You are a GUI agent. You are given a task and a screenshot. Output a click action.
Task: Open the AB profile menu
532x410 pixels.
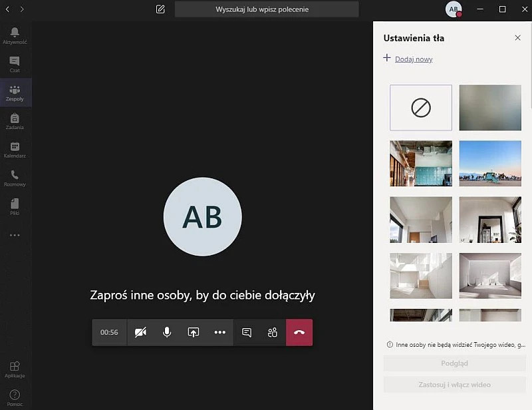tap(454, 9)
